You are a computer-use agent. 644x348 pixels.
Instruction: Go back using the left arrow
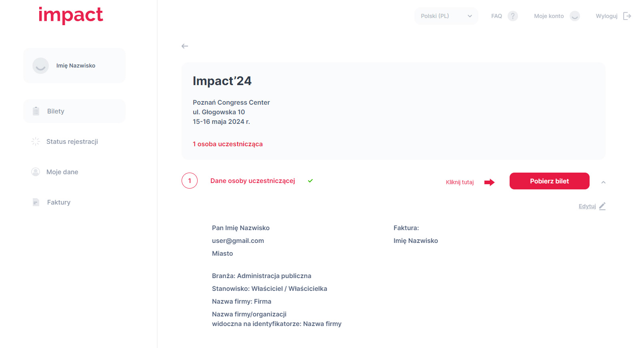pyautogui.click(x=185, y=46)
